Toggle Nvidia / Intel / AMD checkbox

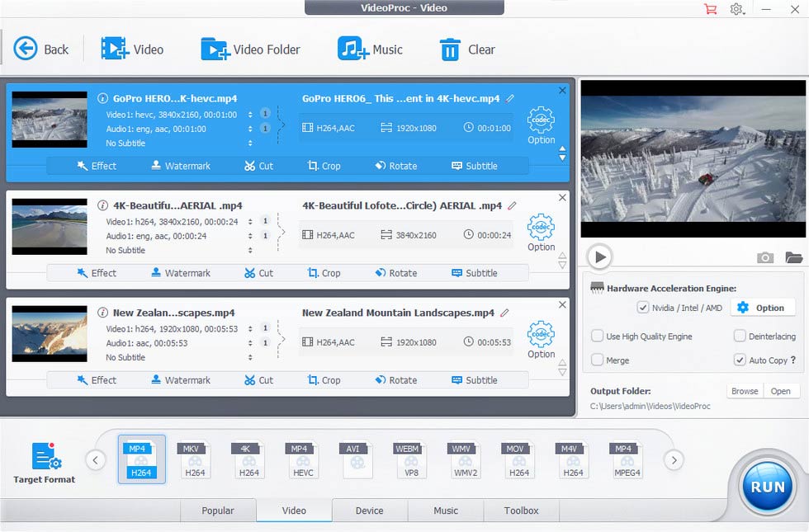point(642,308)
